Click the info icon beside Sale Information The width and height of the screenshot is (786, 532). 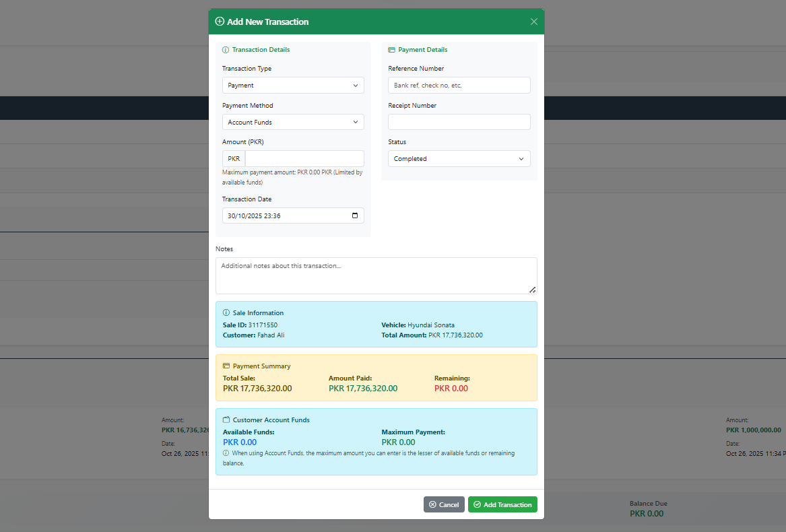pos(226,313)
